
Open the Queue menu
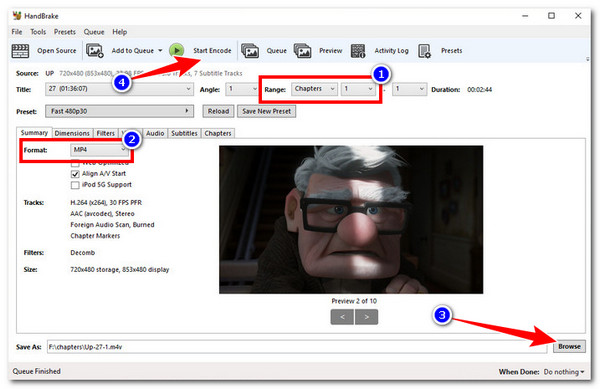pyautogui.click(x=94, y=32)
